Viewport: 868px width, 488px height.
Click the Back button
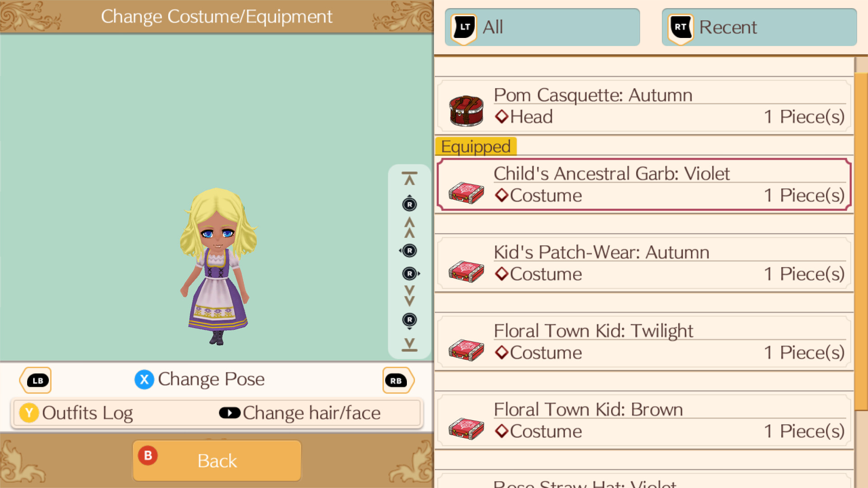pyautogui.click(x=217, y=460)
